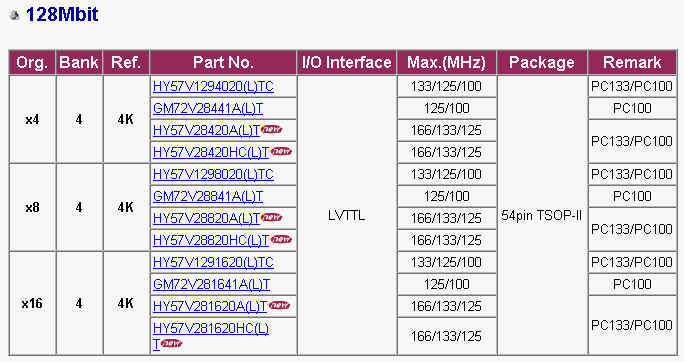Click the new badge beside HY57V281620HC(L)T
Screen dimensions: 684x362
tap(171, 344)
